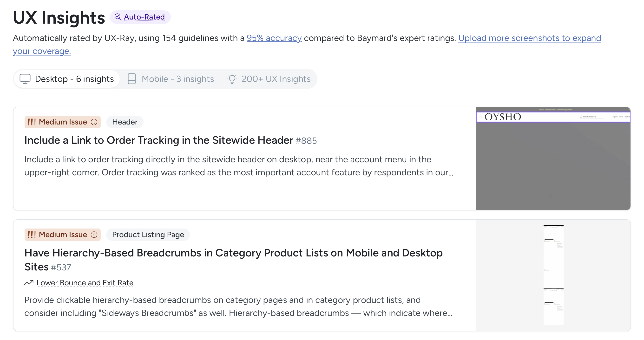
Task: Click Upload more screenshots to expand coverage
Action: [x=530, y=38]
